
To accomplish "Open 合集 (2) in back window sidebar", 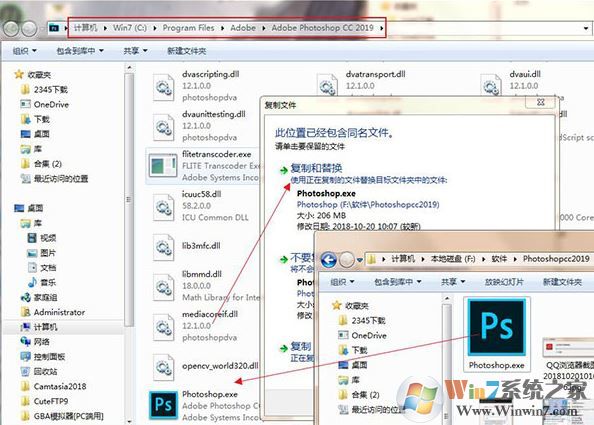I will (41, 164).
